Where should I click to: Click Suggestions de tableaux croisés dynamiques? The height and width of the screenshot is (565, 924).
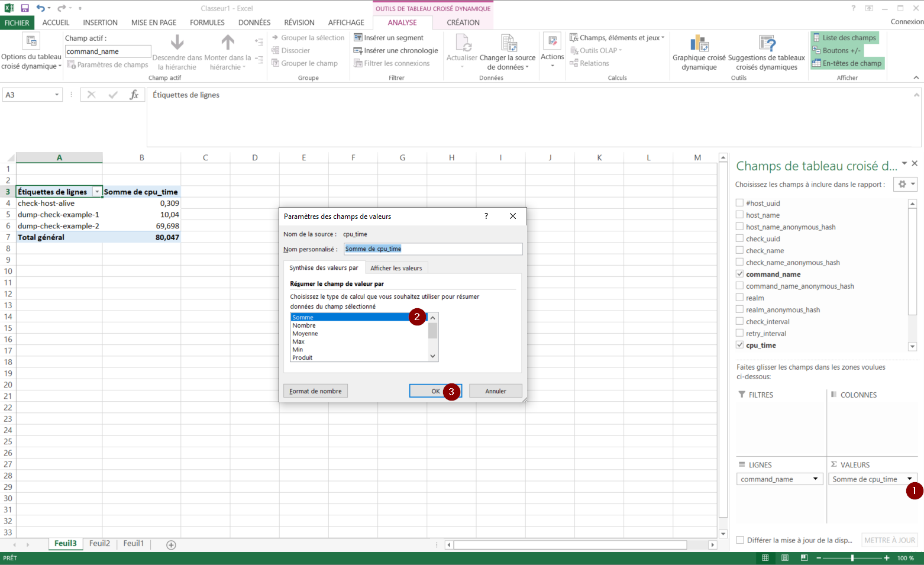pyautogui.click(x=766, y=44)
